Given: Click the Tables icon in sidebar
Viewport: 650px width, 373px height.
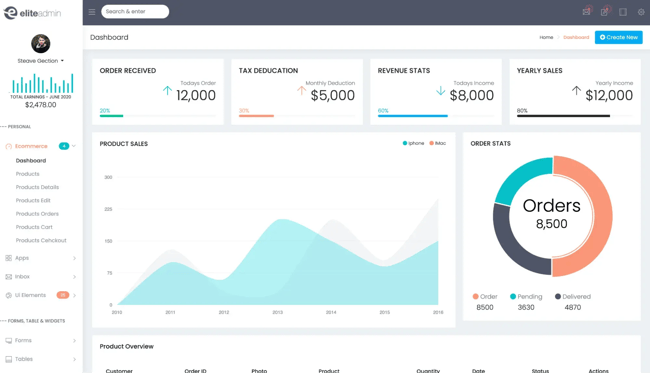Looking at the screenshot, I should pos(8,359).
